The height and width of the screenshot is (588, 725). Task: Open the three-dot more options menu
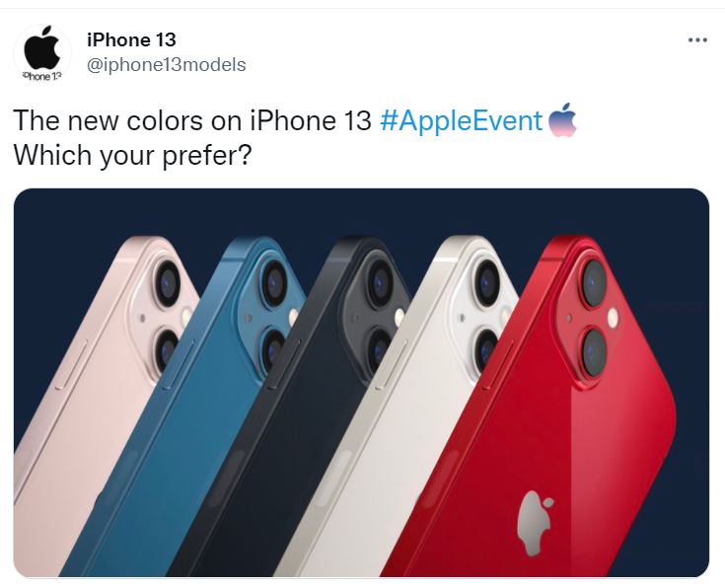697,40
